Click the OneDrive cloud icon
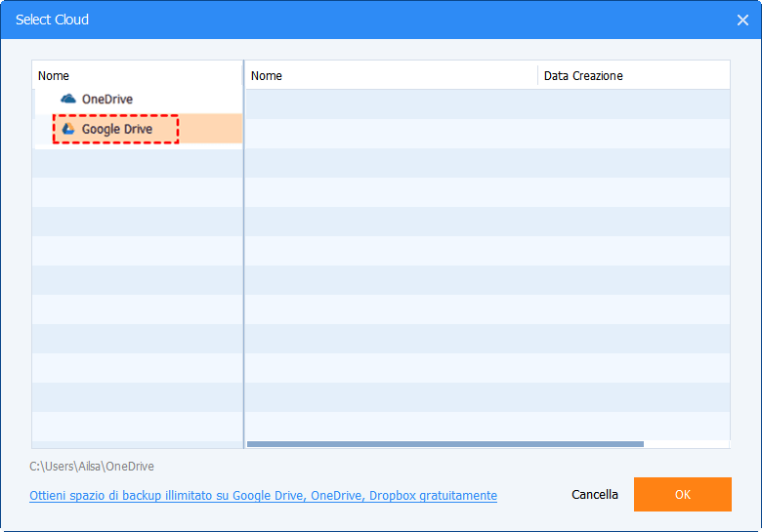This screenshot has height=532, width=762. pos(68,99)
